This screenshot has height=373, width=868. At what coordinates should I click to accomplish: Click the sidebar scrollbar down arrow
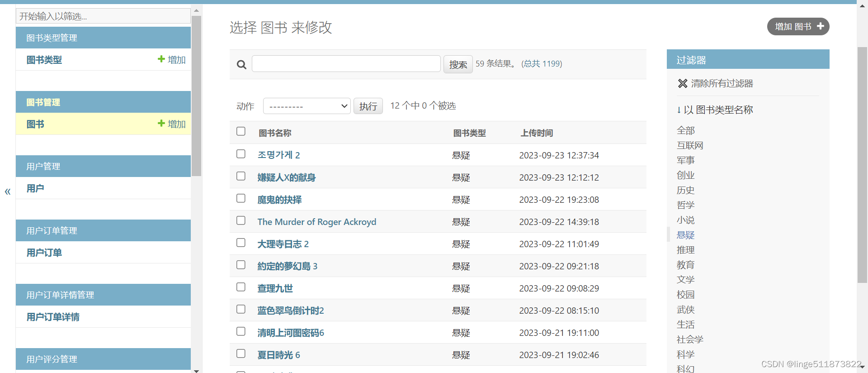196,371
